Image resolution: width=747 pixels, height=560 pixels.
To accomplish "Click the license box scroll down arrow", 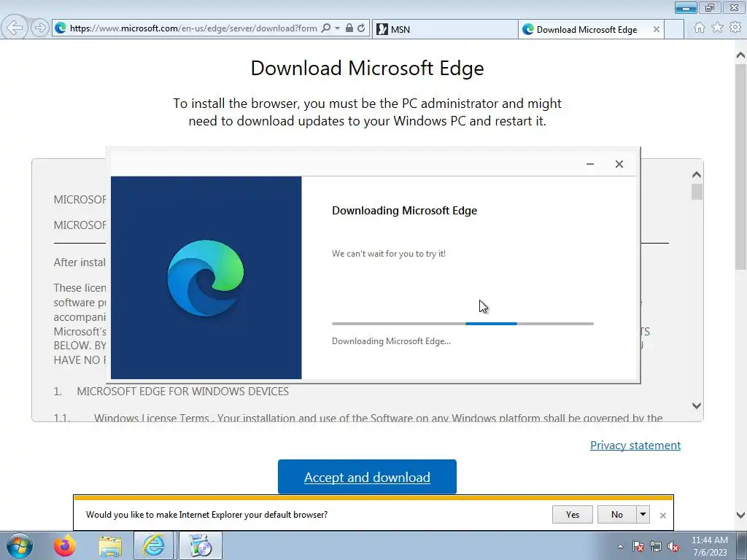I will click(697, 405).
